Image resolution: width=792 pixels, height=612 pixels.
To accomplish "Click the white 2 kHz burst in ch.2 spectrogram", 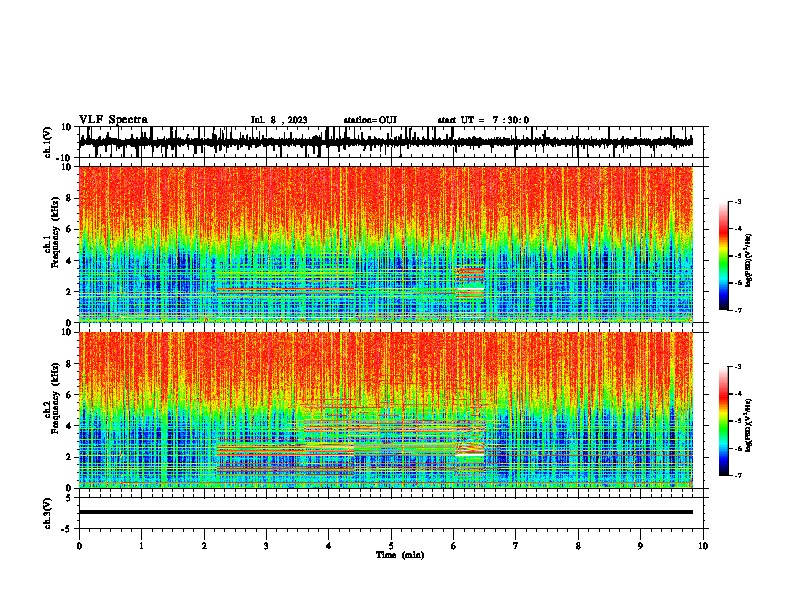I will (470, 454).
